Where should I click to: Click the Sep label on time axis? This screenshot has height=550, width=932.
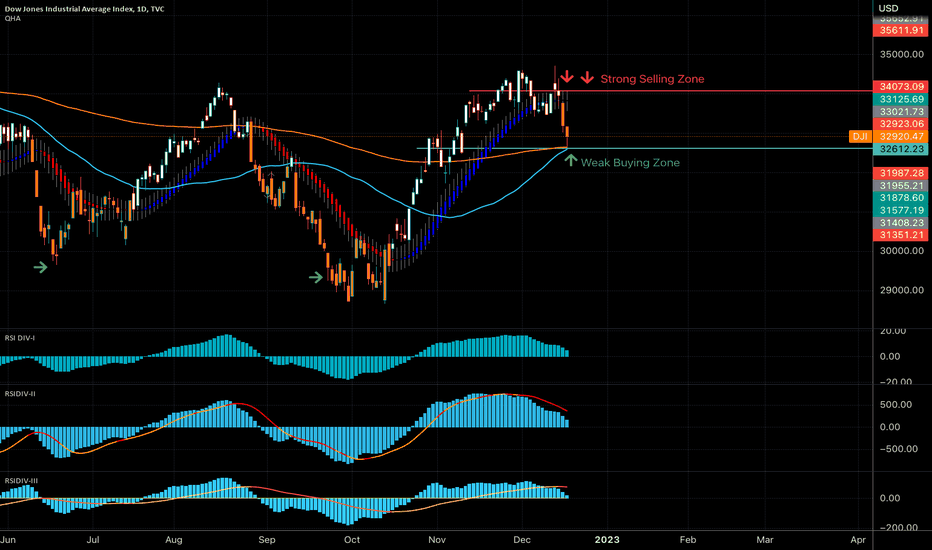pos(267,540)
